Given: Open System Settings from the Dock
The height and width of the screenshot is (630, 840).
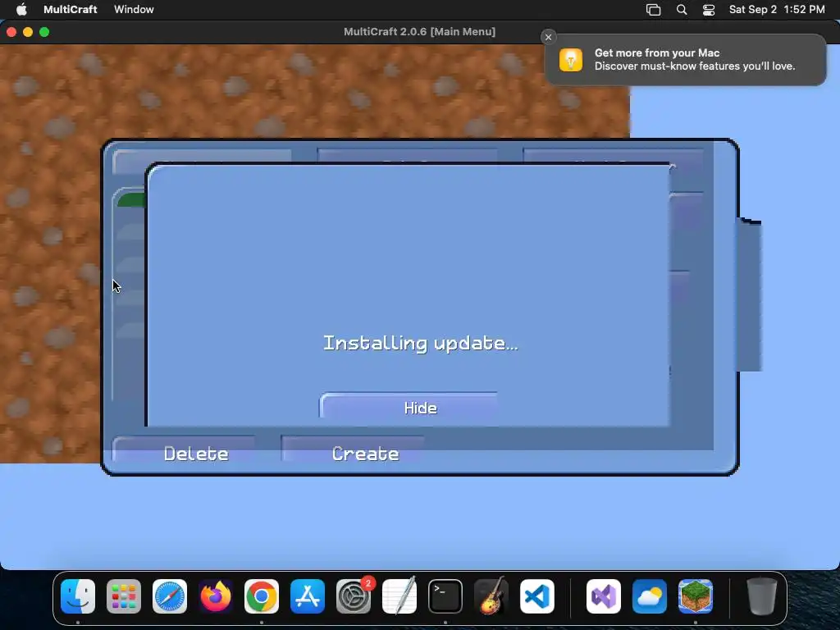Looking at the screenshot, I should 354,596.
